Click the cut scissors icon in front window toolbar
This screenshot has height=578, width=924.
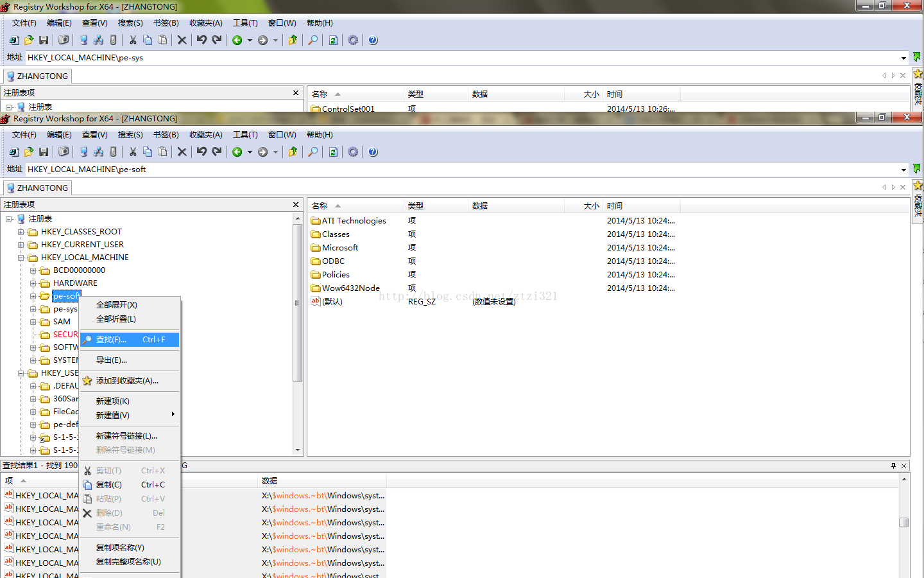tap(133, 152)
